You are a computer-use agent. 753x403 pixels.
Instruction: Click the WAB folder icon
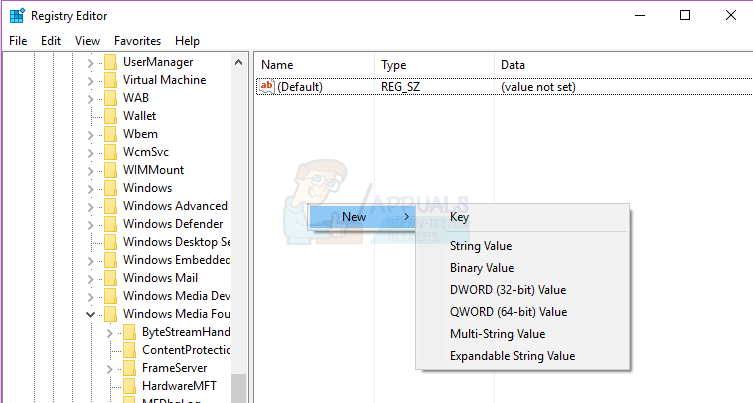coord(110,98)
